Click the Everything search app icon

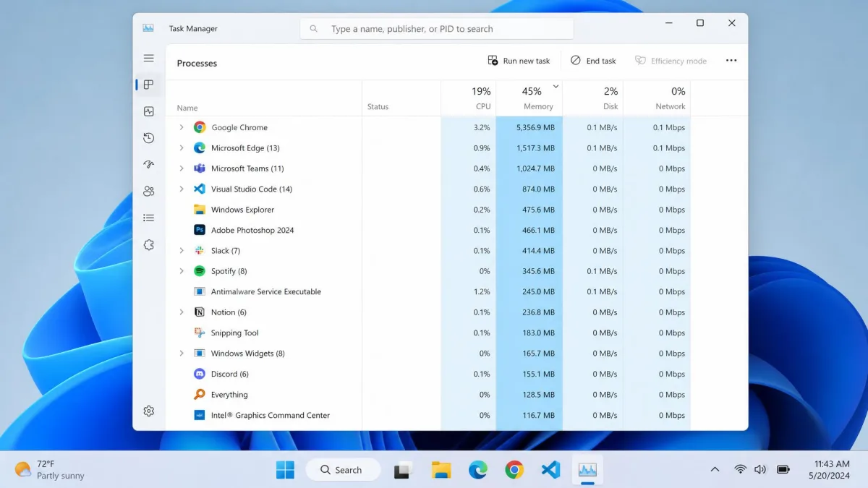200,394
